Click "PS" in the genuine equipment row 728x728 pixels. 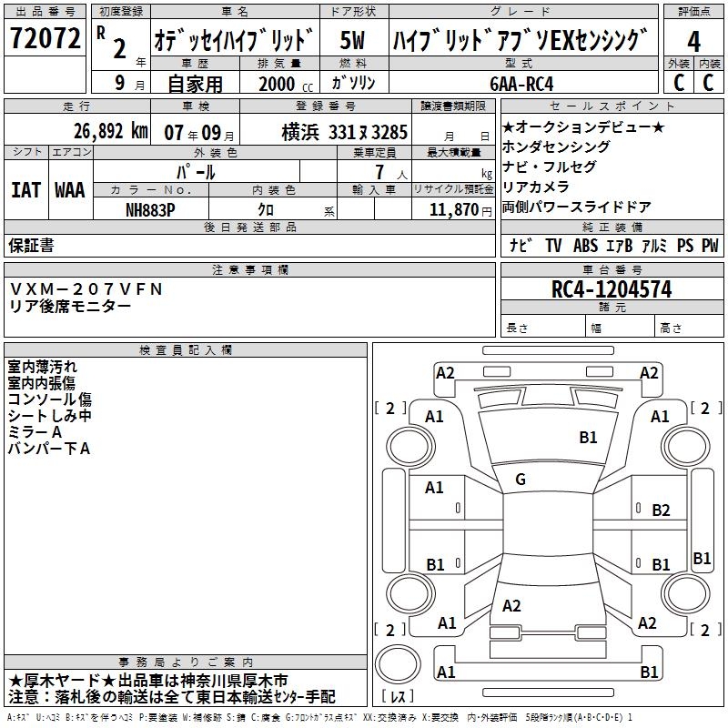point(685,245)
